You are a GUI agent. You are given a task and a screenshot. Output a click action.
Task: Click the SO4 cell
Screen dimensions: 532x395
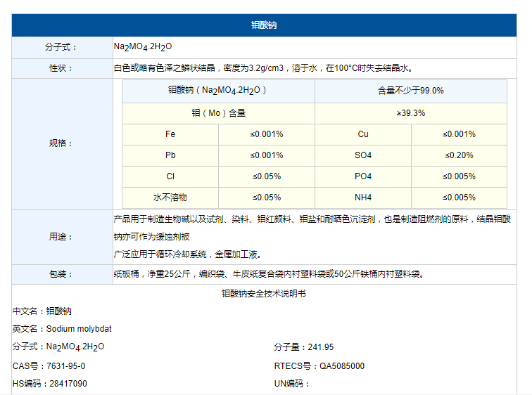pos(362,155)
